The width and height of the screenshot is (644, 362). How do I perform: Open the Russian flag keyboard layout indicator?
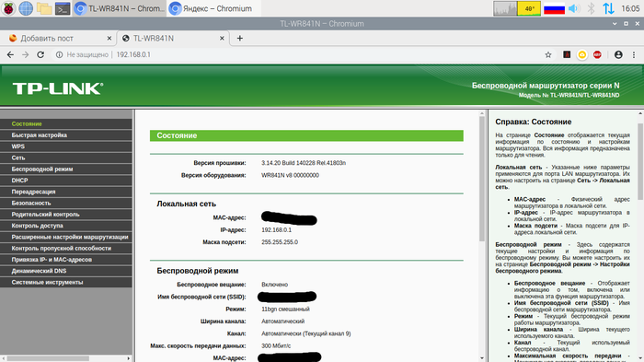tap(554, 8)
